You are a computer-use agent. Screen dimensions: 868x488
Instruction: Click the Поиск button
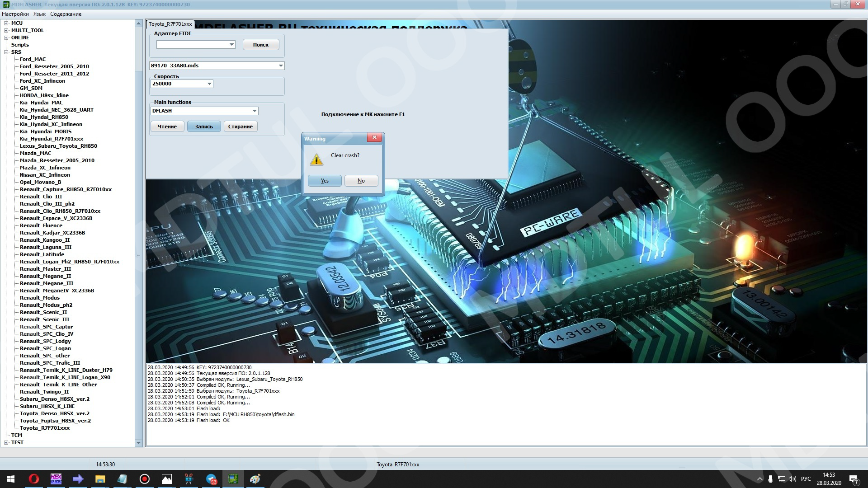coord(261,45)
